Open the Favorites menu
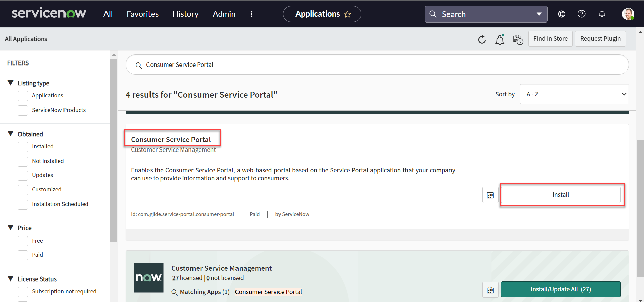Screen dimensions: 644x302 (142, 14)
